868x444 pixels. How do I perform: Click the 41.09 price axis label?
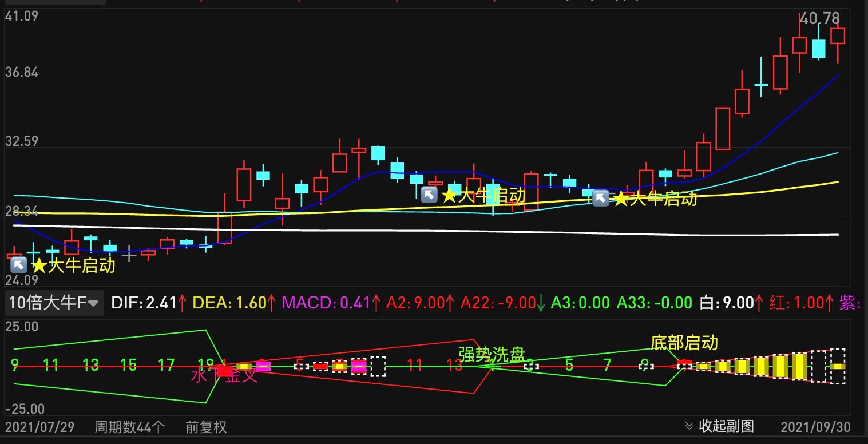pyautogui.click(x=22, y=16)
